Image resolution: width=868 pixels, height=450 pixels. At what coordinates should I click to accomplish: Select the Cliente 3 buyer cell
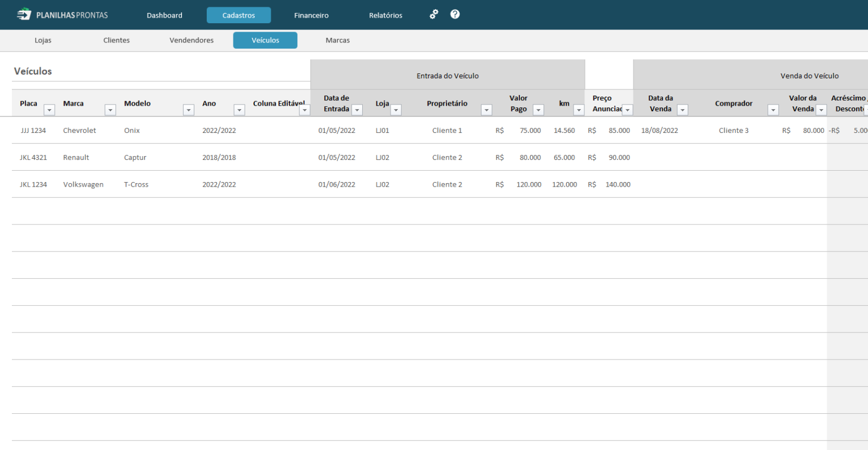click(734, 131)
